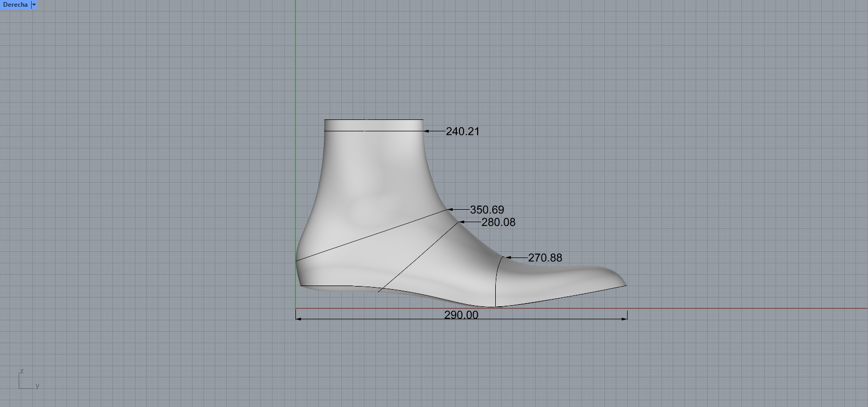
Task: Select the 350.69 leader annotation text
Action: point(487,210)
